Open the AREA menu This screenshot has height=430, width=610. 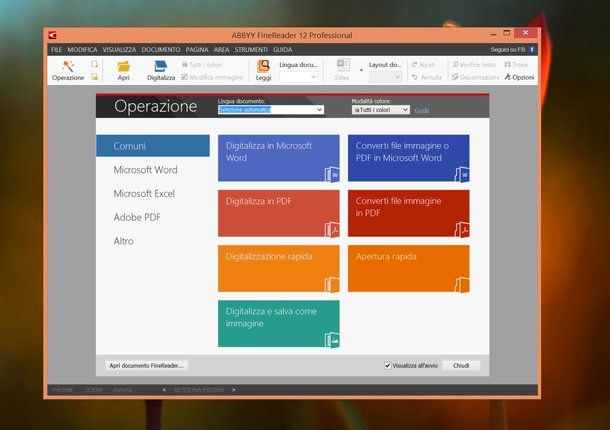click(221, 50)
